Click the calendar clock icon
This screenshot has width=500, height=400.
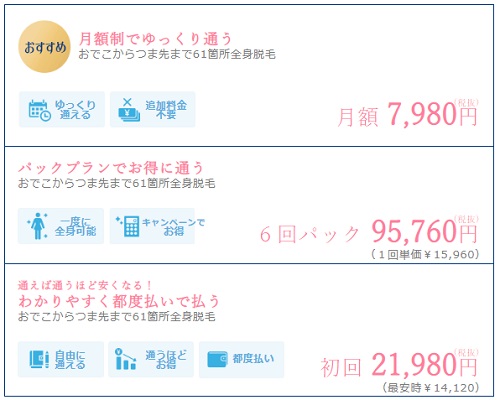[40, 110]
